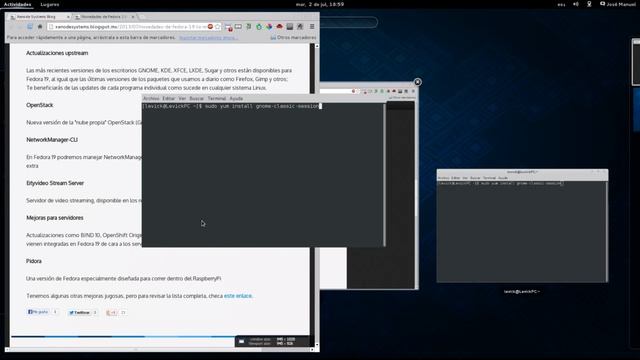This screenshot has height=360, width=640.
Task: Open the Archivo menu in the front terminal
Action: 151,98
